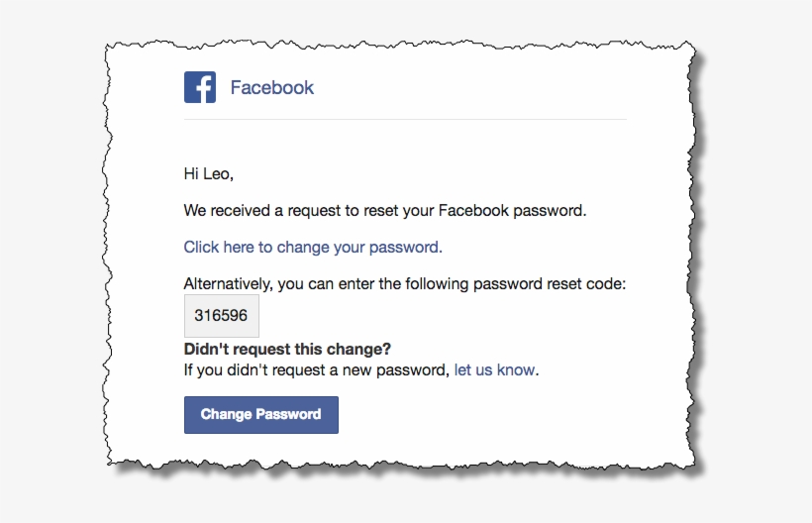Viewport: 812px width, 523px height.
Task: Hit the blue Change Password button
Action: [x=261, y=415]
